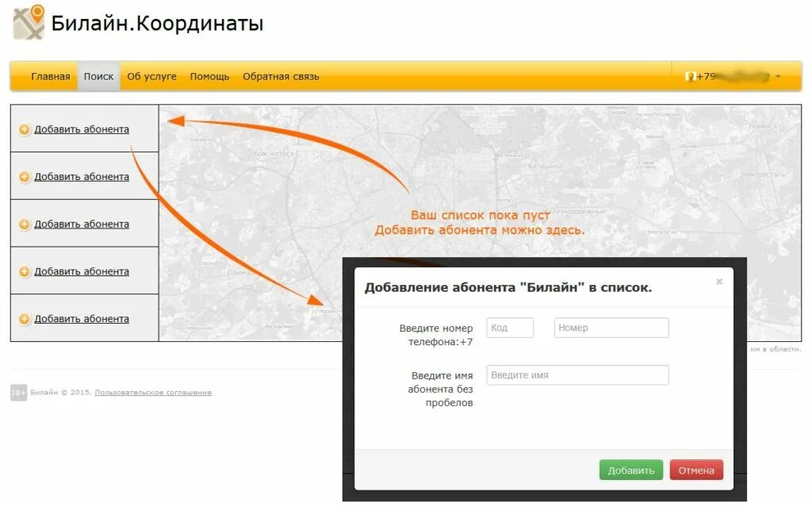
Task: Click the plus icon on last Добавить абонента row
Action: pyautogui.click(x=25, y=319)
